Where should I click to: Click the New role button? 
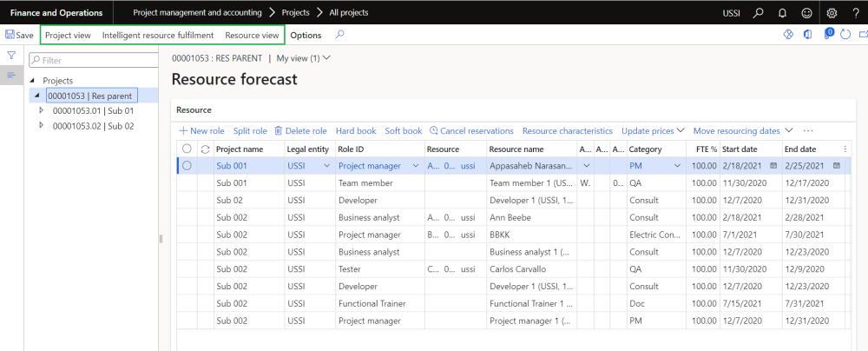(201, 131)
